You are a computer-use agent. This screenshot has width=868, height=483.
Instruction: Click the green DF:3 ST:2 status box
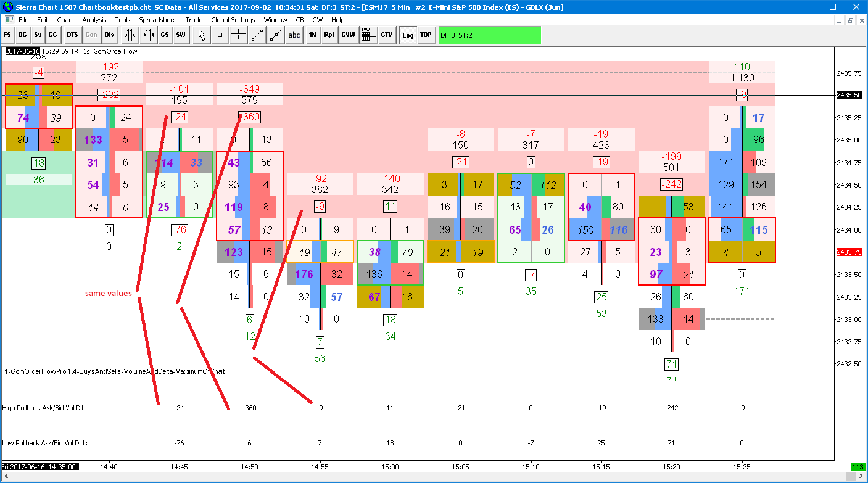pyautogui.click(x=489, y=35)
